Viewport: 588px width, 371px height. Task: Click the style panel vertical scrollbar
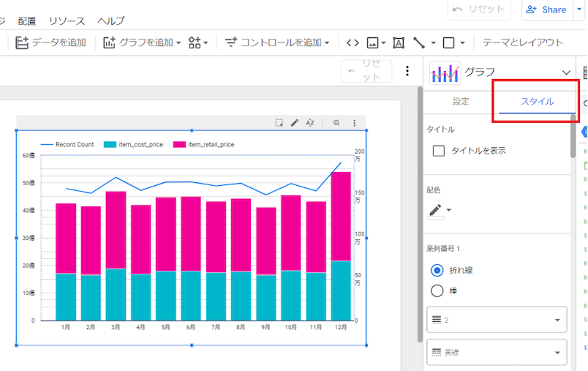[573, 136]
